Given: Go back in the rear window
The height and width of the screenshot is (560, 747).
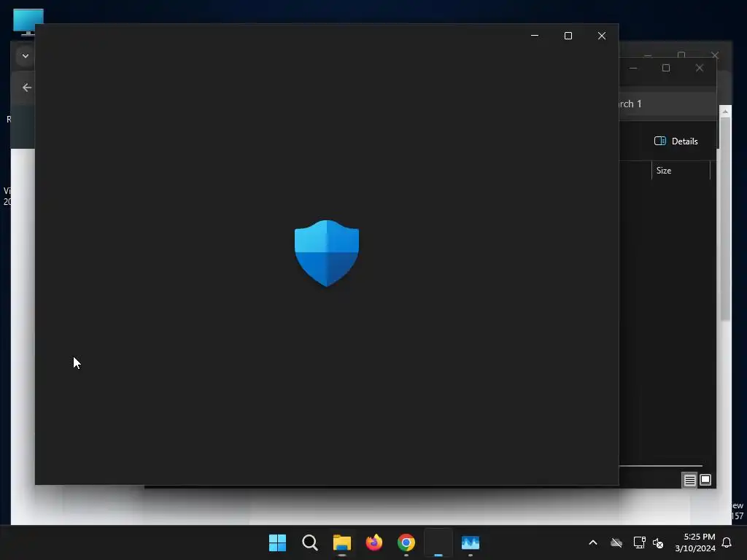Looking at the screenshot, I should click(27, 87).
